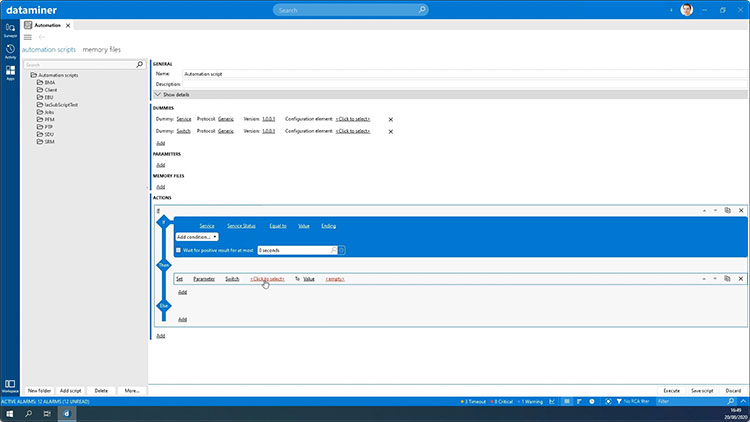Click the focus target icon in alarm bar
Image resolution: width=750 pixels, height=422 pixels.
coord(608,401)
